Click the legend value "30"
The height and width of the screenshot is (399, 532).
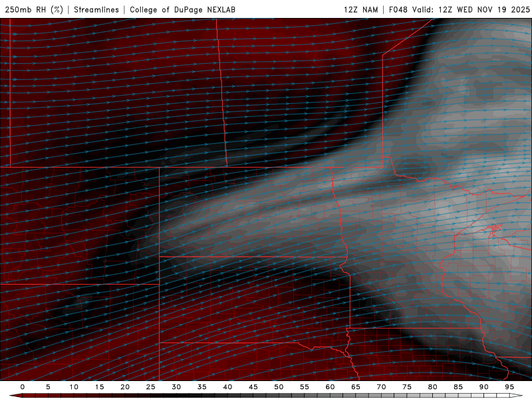[176, 387]
